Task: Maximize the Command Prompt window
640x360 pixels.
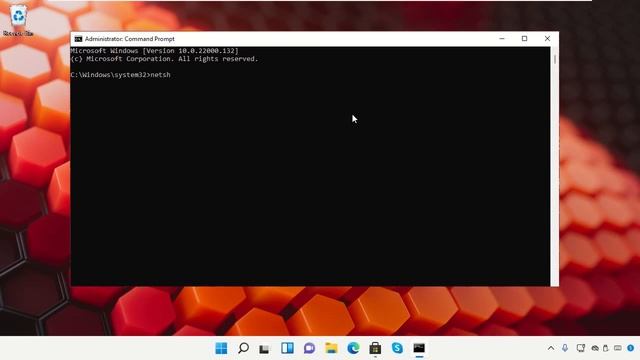Action: (524, 39)
